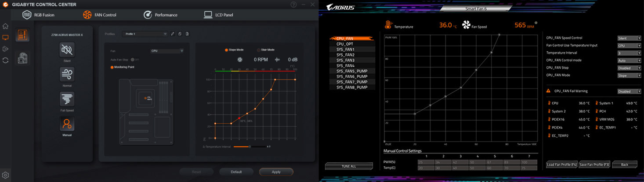
Task: Click Temp(C) field for point 7
Action: click(x=529, y=168)
